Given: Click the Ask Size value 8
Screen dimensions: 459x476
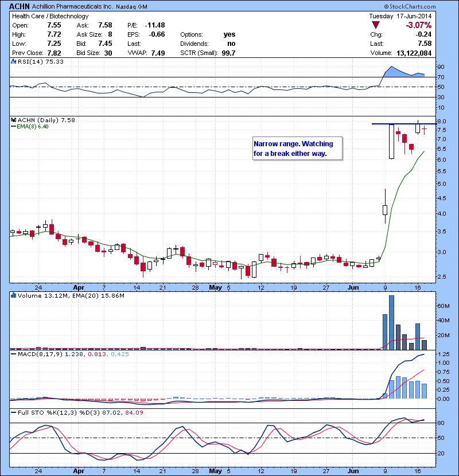Looking at the screenshot, I should point(110,34).
